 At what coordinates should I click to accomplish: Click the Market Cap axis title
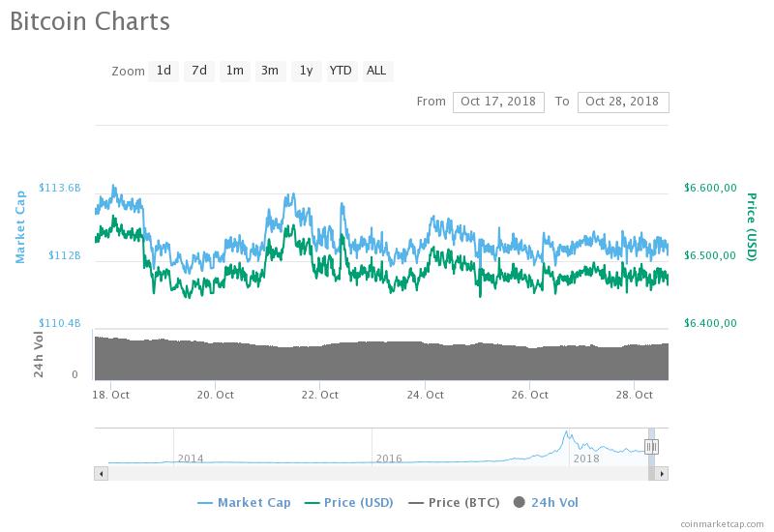coord(20,227)
